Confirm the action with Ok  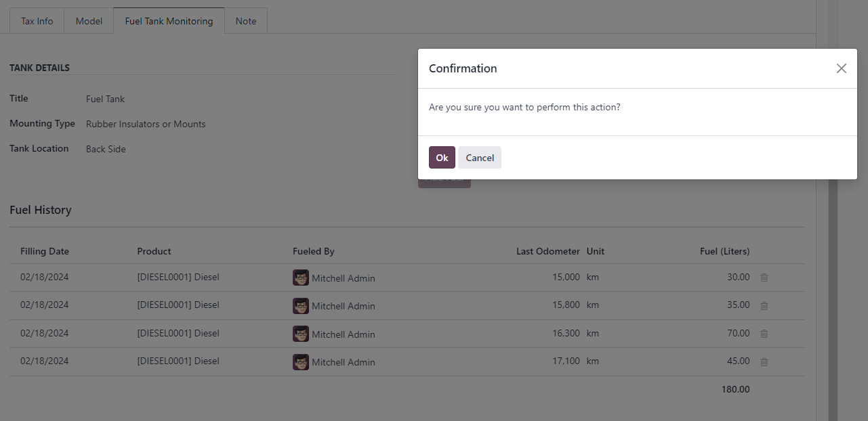click(442, 158)
